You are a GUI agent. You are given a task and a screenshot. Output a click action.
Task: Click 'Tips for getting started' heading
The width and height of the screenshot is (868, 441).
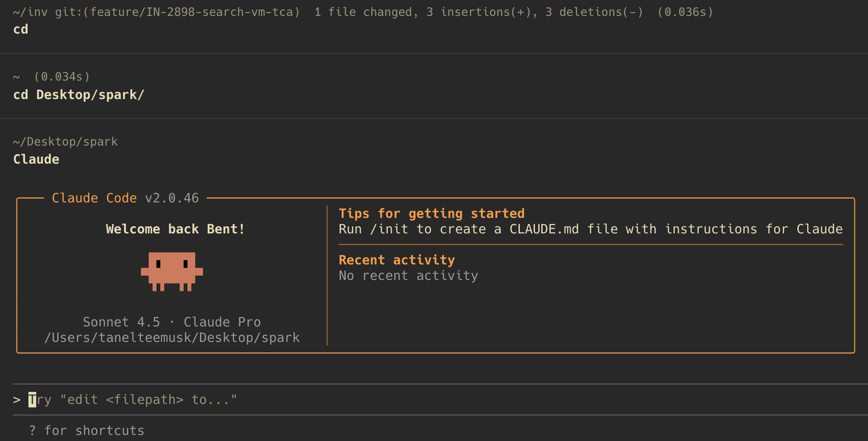(432, 214)
